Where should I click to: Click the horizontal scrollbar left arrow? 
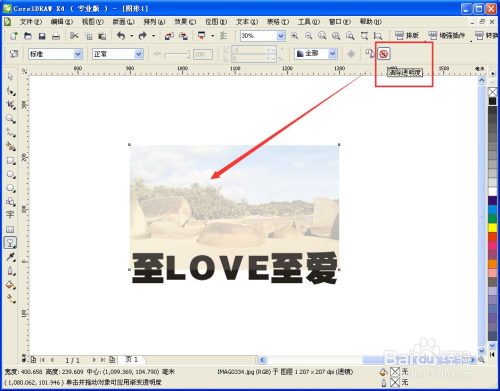pyautogui.click(x=262, y=360)
